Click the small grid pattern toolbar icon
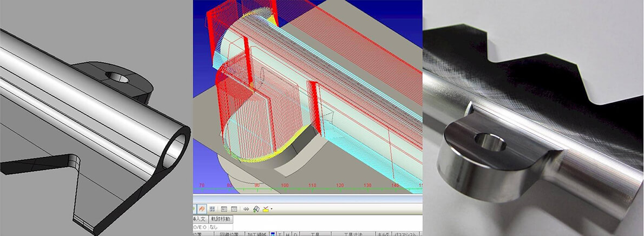This screenshot has width=644, height=236. pyautogui.click(x=212, y=209)
